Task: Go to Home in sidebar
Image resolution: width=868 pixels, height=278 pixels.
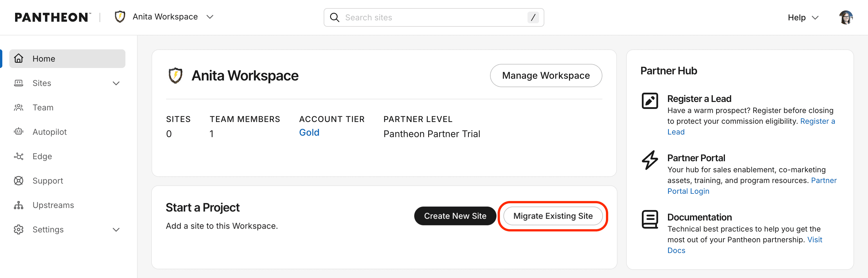Action: [x=67, y=59]
